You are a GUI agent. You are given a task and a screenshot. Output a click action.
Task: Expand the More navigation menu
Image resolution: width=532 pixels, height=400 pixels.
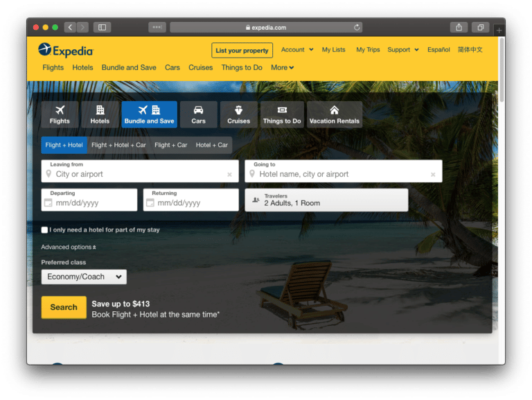tap(283, 67)
